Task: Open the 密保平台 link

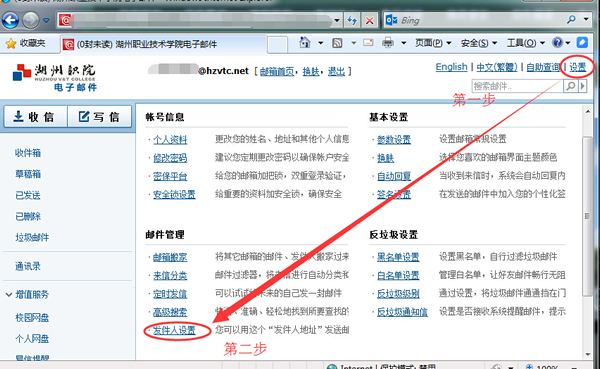Action: coord(170,176)
